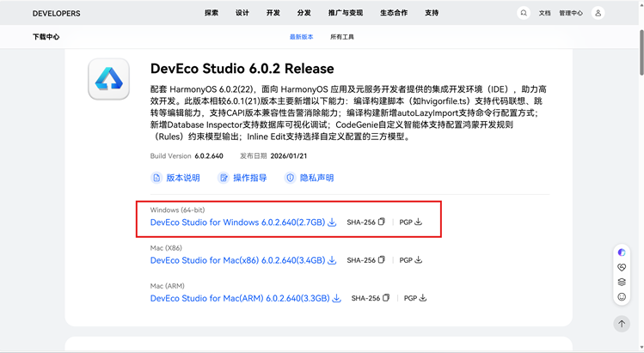The image size is (644, 353).
Task: Click the back-to-top arrow button
Action: [622, 324]
